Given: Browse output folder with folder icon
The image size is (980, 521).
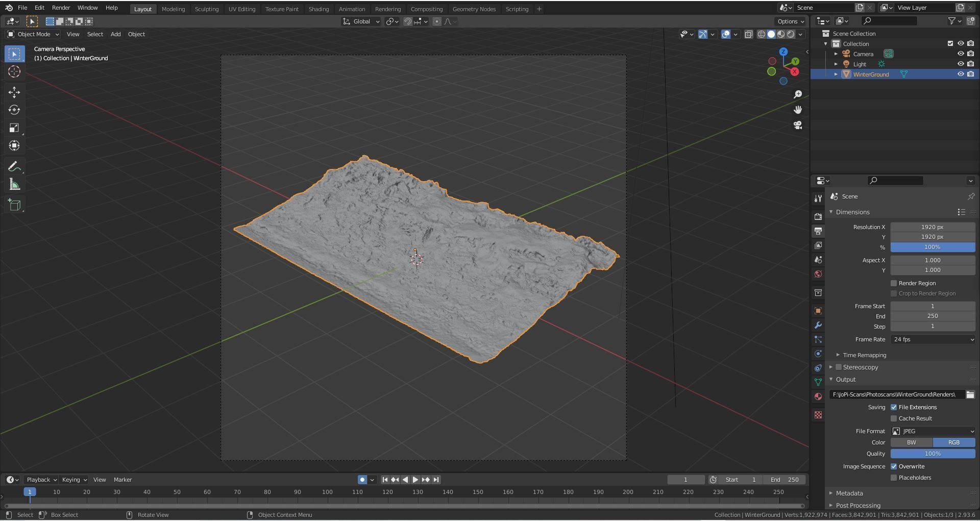Looking at the screenshot, I should pos(970,394).
